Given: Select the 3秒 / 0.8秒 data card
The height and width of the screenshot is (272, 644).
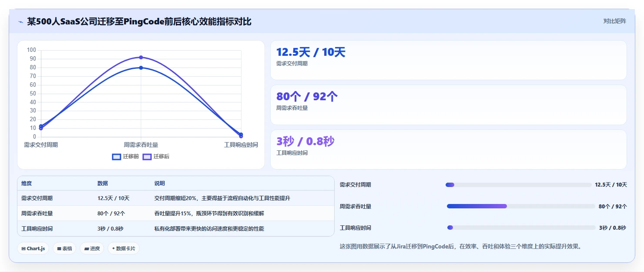Looking at the screenshot, I should coord(448,150).
